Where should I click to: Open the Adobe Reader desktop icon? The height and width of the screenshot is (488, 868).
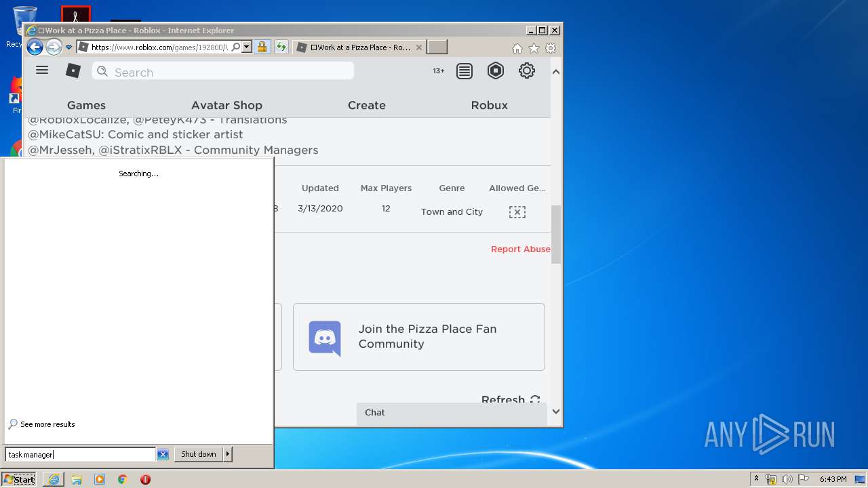click(75, 14)
